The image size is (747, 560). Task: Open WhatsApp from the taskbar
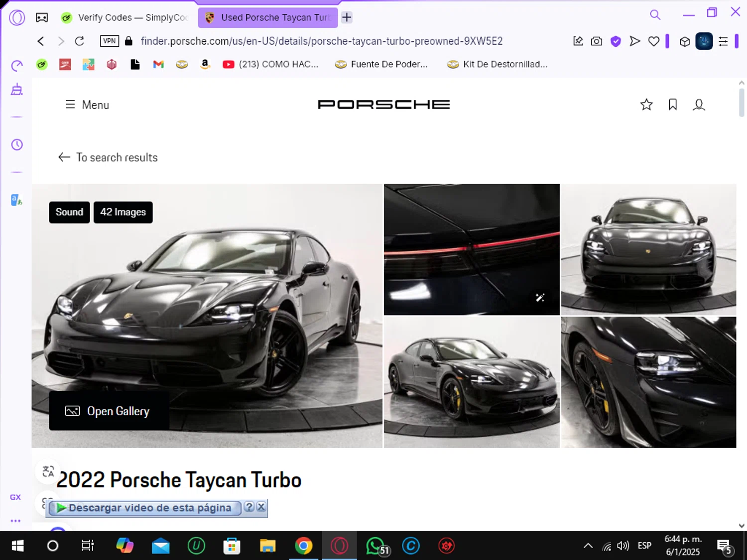click(375, 546)
